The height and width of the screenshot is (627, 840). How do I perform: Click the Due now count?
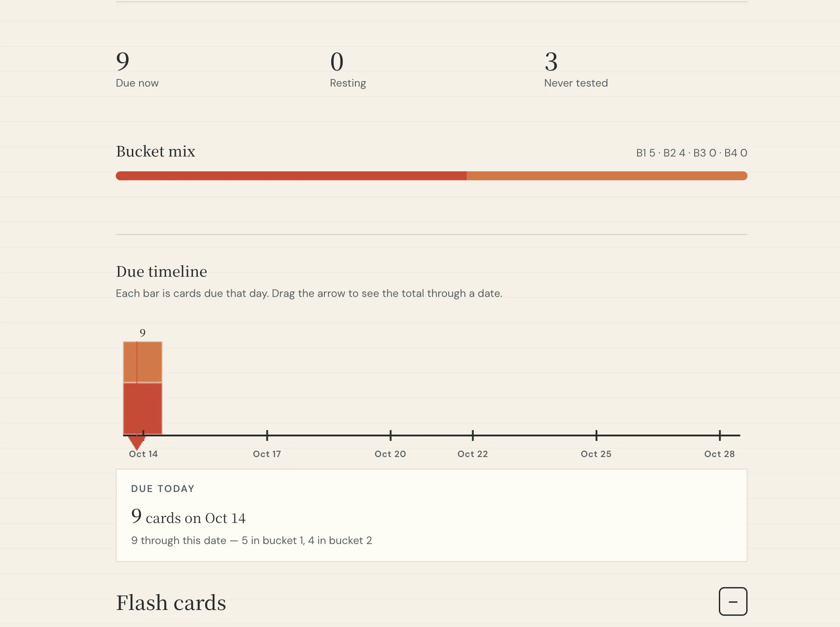pyautogui.click(x=122, y=61)
